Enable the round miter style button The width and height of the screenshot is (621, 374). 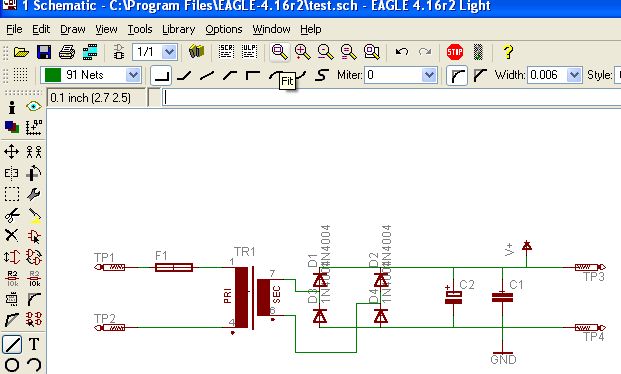[457, 75]
